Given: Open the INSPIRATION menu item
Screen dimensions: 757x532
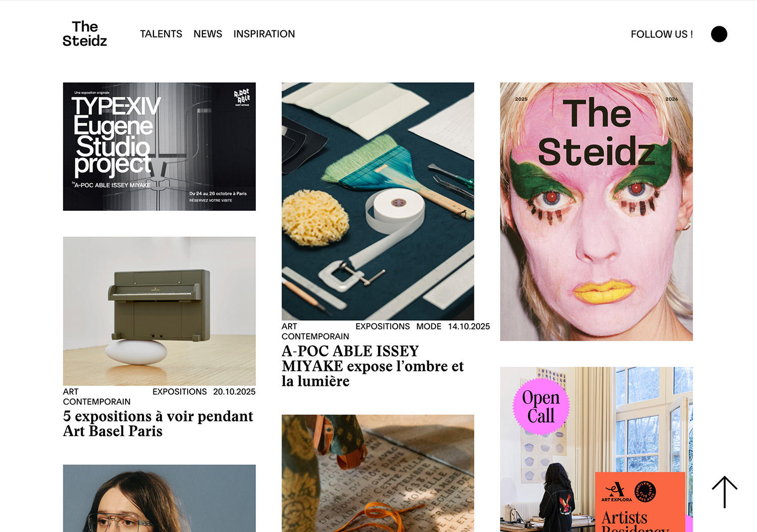Looking at the screenshot, I should click(264, 34).
